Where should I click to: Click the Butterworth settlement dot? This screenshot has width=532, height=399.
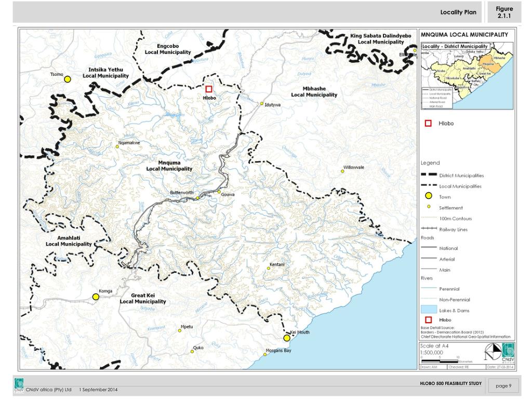[197, 197]
